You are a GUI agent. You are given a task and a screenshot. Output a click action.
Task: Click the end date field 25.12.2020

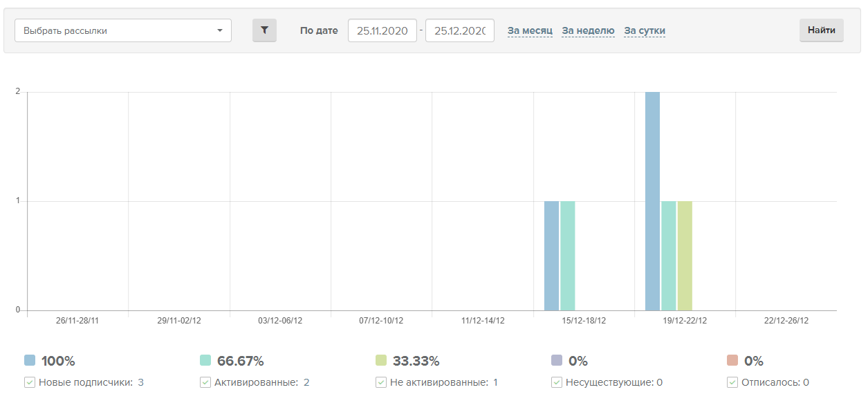(x=459, y=30)
